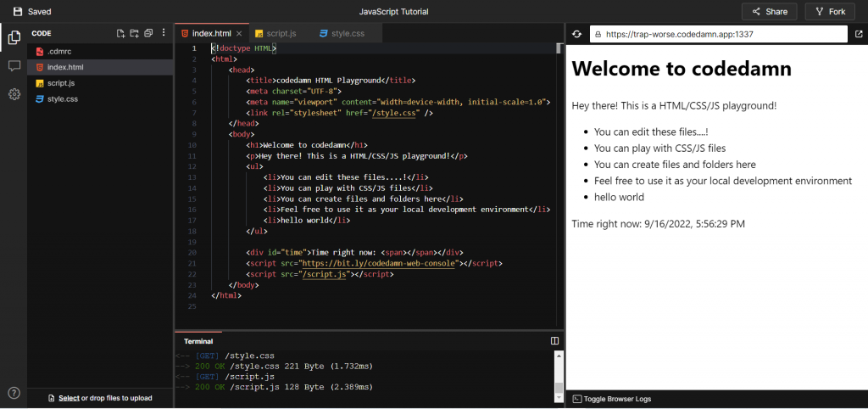Click the Share button
868x409 pixels.
(x=769, y=12)
